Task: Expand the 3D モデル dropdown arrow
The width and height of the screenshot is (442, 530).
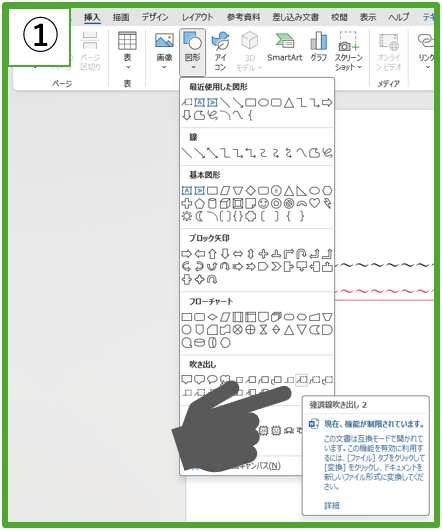Action: point(260,68)
